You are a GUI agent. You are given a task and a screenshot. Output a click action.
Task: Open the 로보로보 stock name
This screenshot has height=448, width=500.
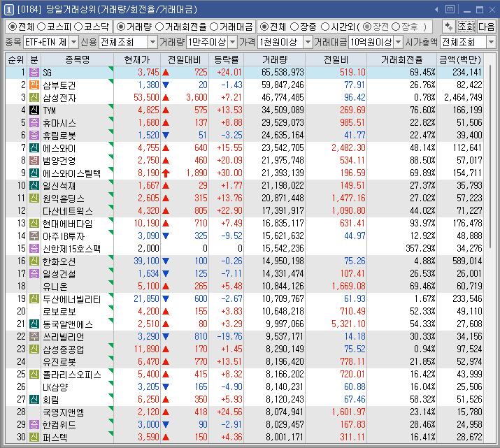59,312
